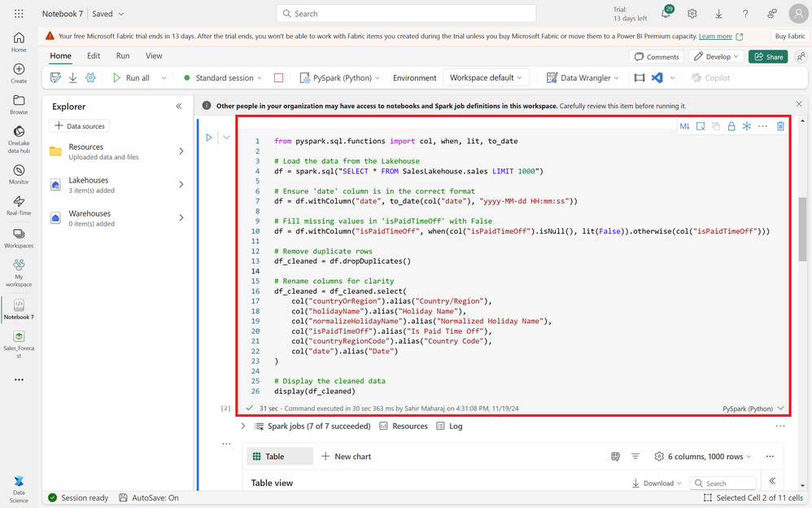Screen dimensions: 812x508
Task: Convert the cell to Markdown
Action: pos(684,126)
